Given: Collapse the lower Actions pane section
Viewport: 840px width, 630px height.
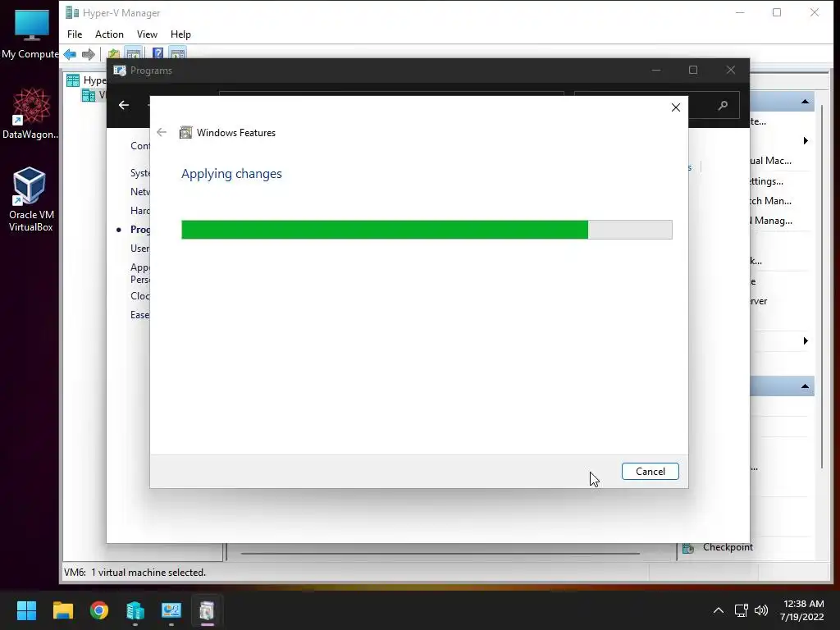Looking at the screenshot, I should pyautogui.click(x=805, y=386).
